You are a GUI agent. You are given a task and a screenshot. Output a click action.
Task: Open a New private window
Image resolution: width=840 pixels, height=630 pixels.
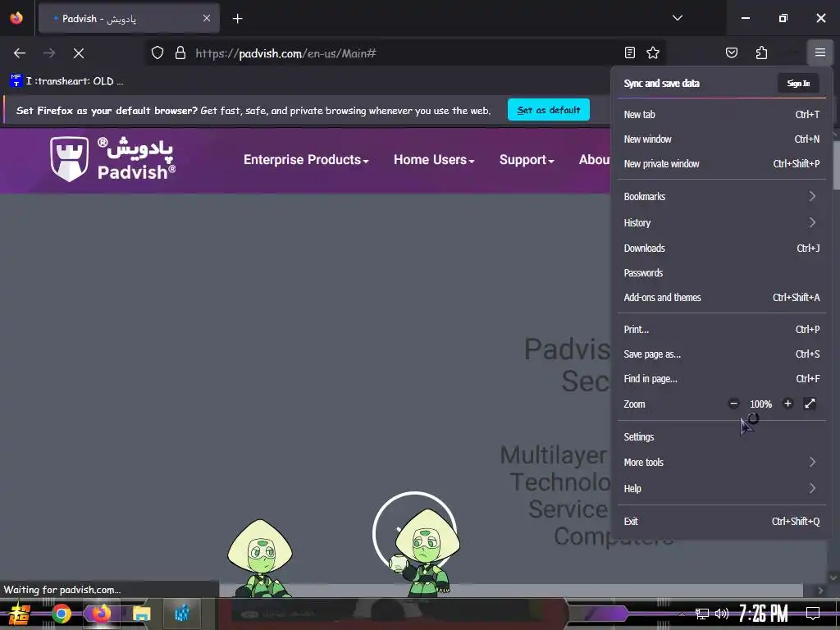coord(721,163)
